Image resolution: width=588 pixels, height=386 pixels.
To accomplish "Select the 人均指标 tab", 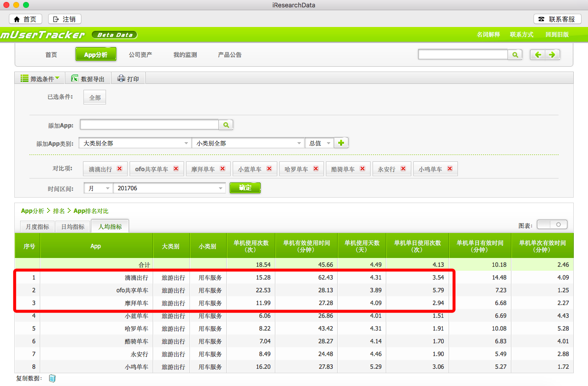I will coord(110,227).
